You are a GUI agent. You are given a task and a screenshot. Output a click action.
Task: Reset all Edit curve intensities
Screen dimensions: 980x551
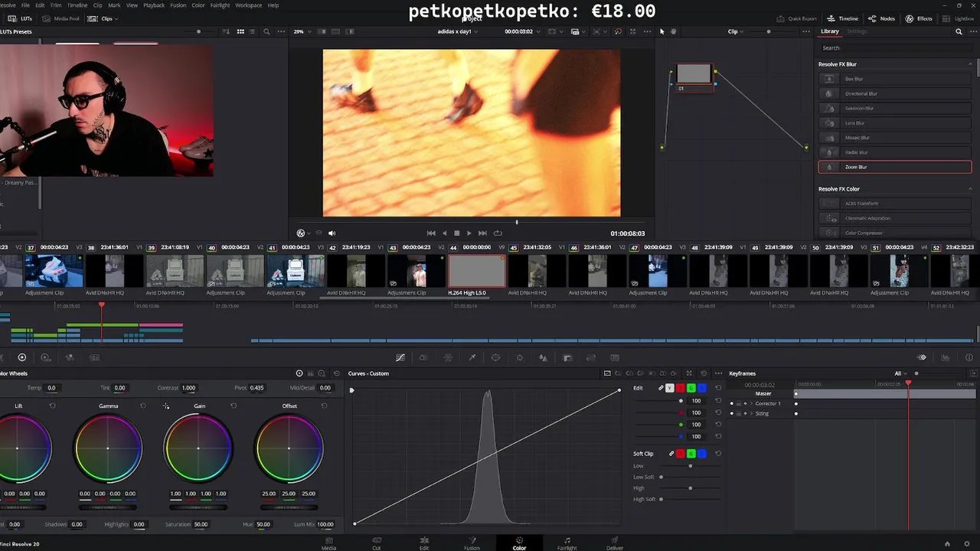coord(718,388)
